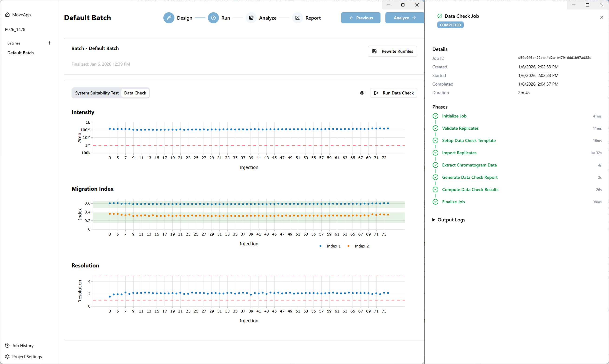
Task: Select the Design step pencil icon
Action: click(169, 18)
